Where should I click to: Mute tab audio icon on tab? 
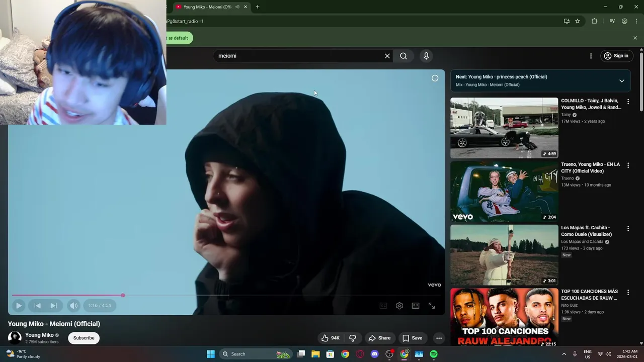coord(237,7)
